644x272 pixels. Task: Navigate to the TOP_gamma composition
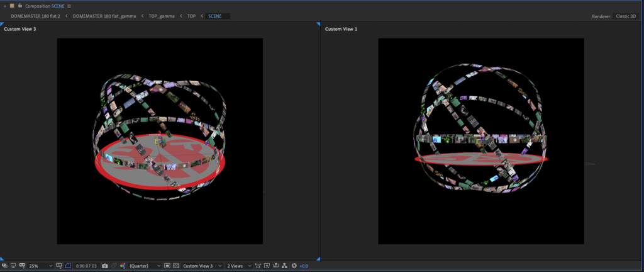point(161,16)
